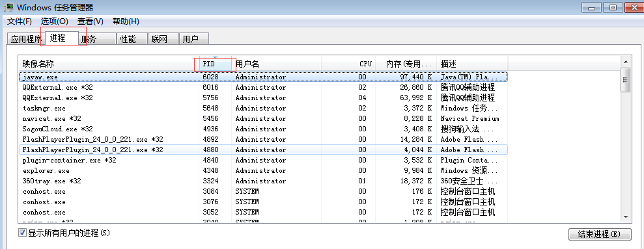This screenshot has height=249, width=644.
Task: Select the SogouCloud.exe *32 process
Action: click(x=263, y=129)
